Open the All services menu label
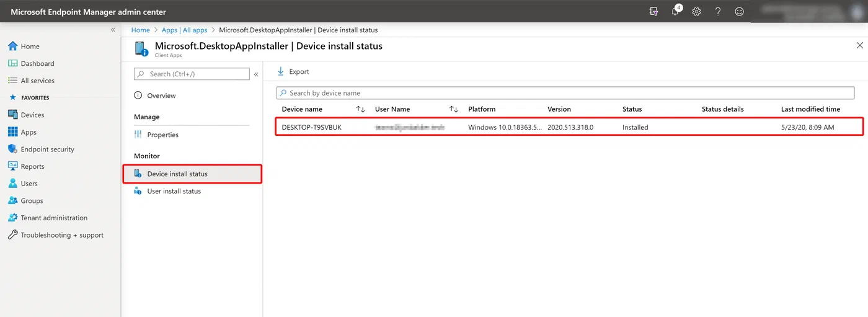The width and height of the screenshot is (868, 317). pyautogui.click(x=38, y=81)
